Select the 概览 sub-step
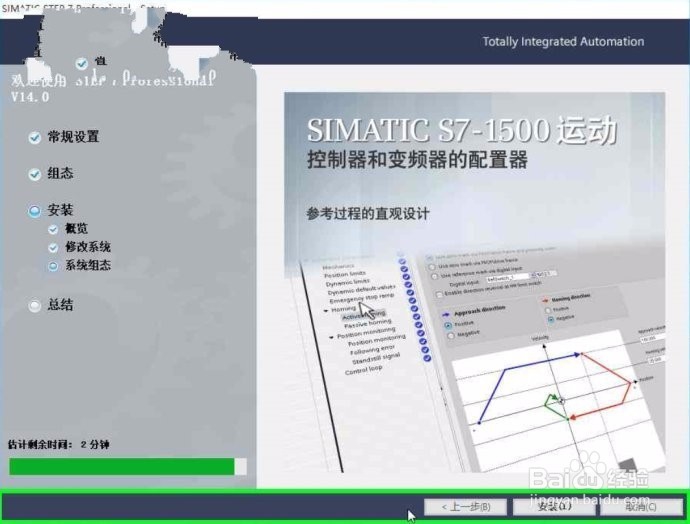The width and height of the screenshot is (690, 524). pos(77,228)
